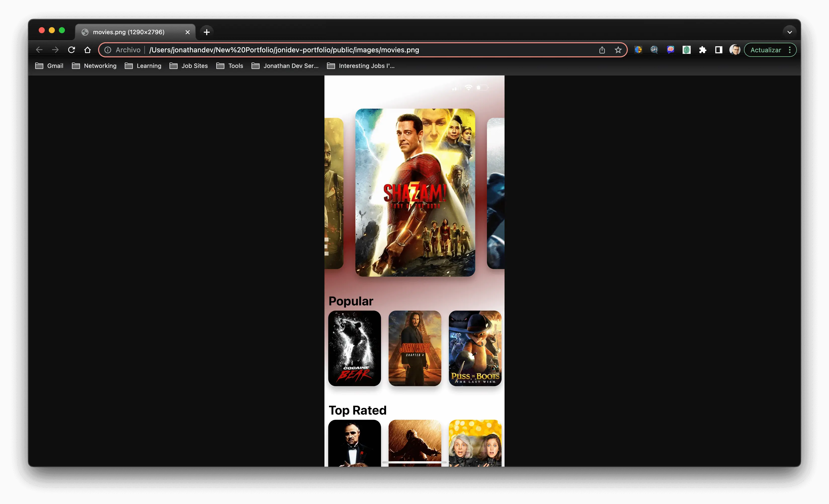Open the Interesting Jobs bookmarks folder
Screen dimensions: 829x504
point(361,66)
